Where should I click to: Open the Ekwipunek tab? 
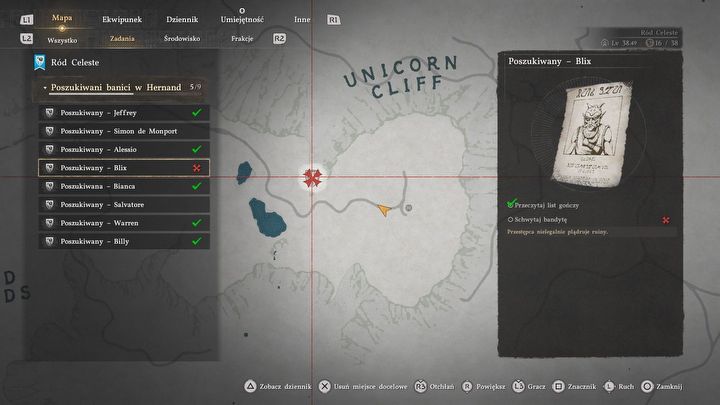click(x=122, y=19)
